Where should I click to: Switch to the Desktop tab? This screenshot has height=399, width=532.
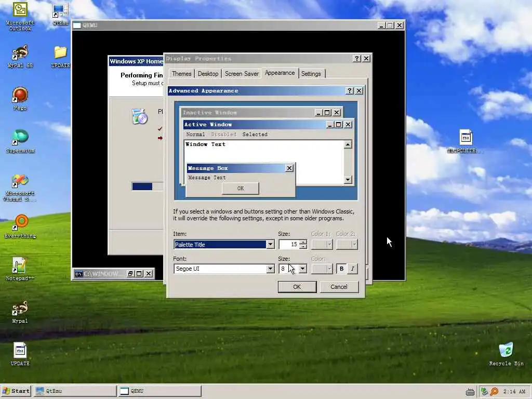pyautogui.click(x=208, y=74)
